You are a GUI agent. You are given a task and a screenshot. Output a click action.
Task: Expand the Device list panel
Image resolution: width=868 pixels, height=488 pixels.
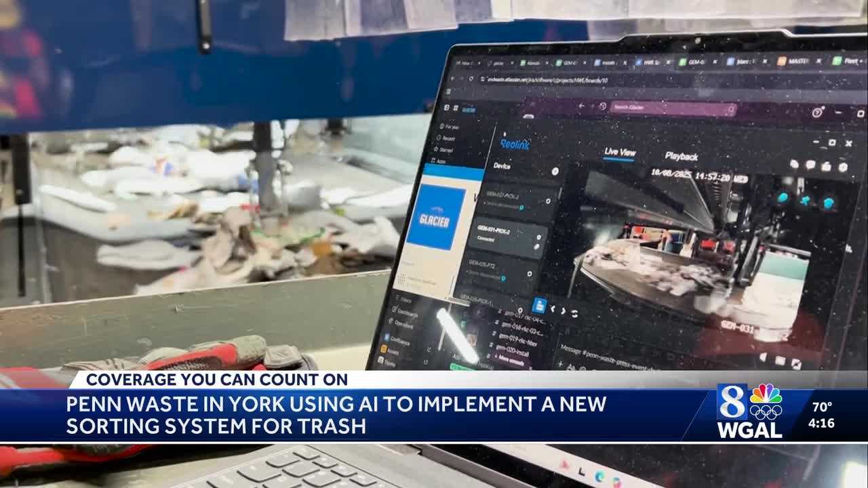[x=501, y=167]
